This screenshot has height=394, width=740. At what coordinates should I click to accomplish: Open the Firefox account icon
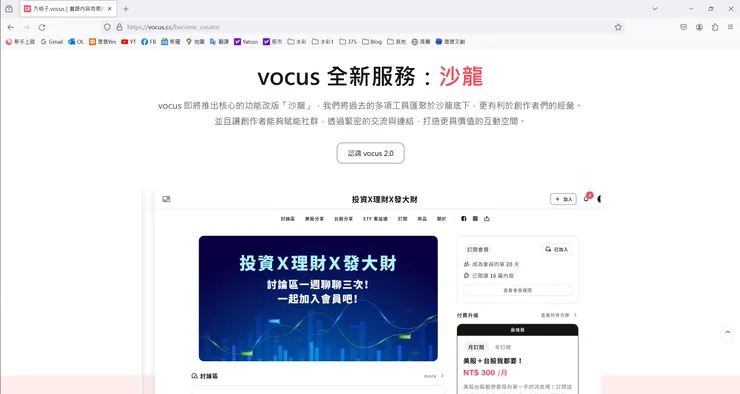[699, 27]
